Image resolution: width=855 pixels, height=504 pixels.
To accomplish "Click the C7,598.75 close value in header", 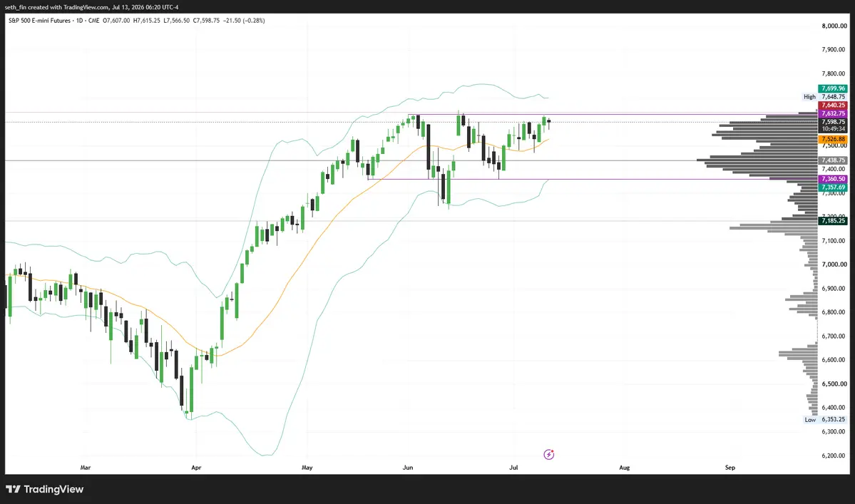I will click(x=206, y=21).
